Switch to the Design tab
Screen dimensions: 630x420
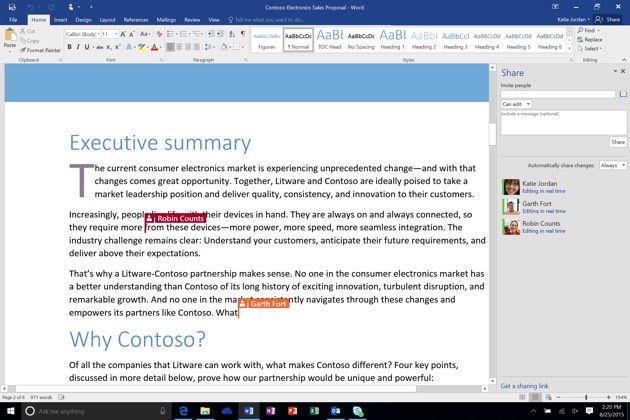pyautogui.click(x=83, y=20)
